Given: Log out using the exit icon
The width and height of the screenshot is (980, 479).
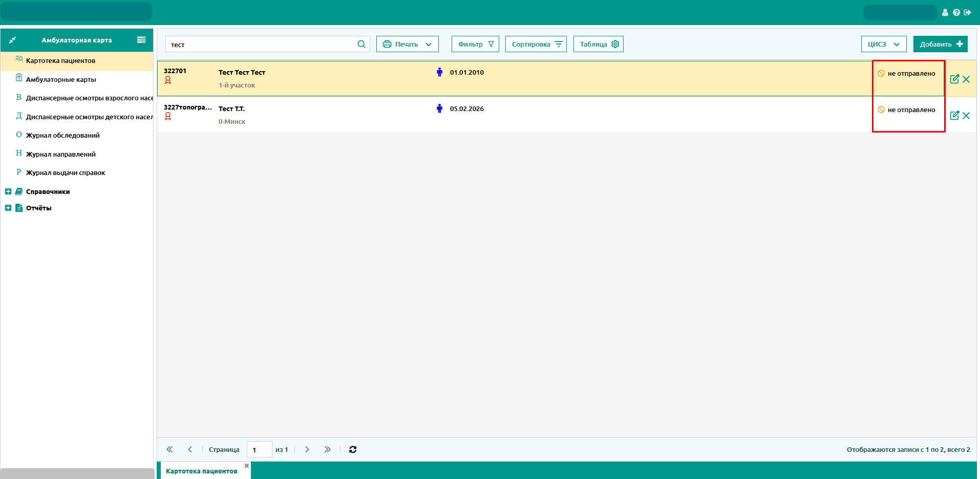Looking at the screenshot, I should 967,13.
